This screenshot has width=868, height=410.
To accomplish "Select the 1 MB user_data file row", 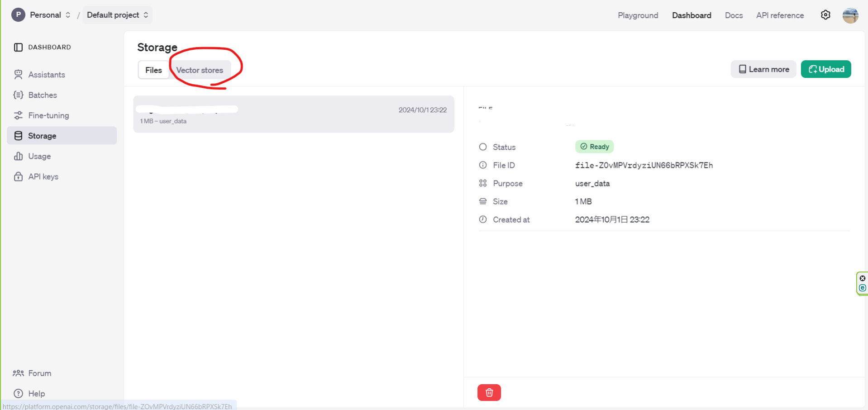I will click(294, 114).
